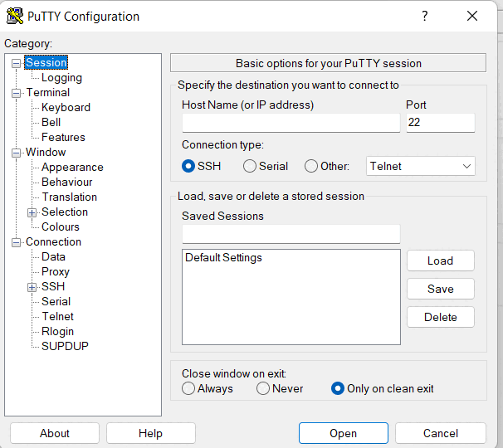Screen dimensions: 503x448
Task: Open the Logging category
Action: coord(61,78)
